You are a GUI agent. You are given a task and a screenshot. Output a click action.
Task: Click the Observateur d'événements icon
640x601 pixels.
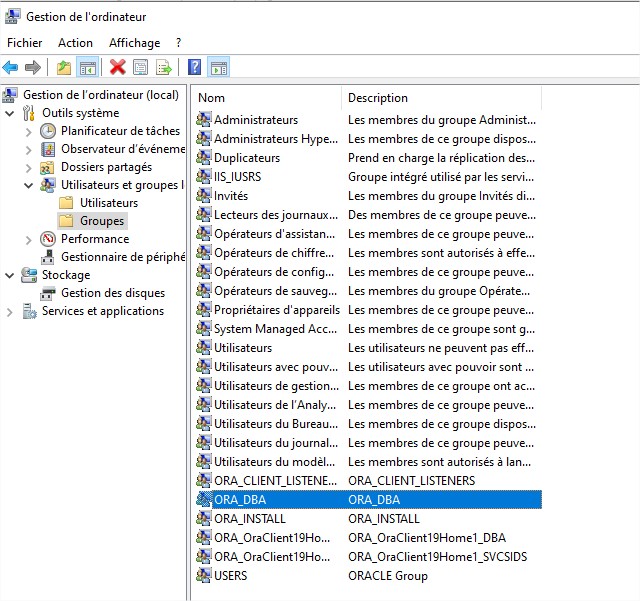click(48, 149)
